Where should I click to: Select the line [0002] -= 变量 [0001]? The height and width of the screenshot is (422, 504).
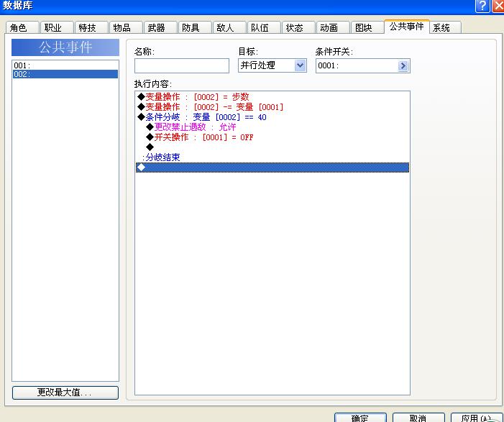[272, 106]
